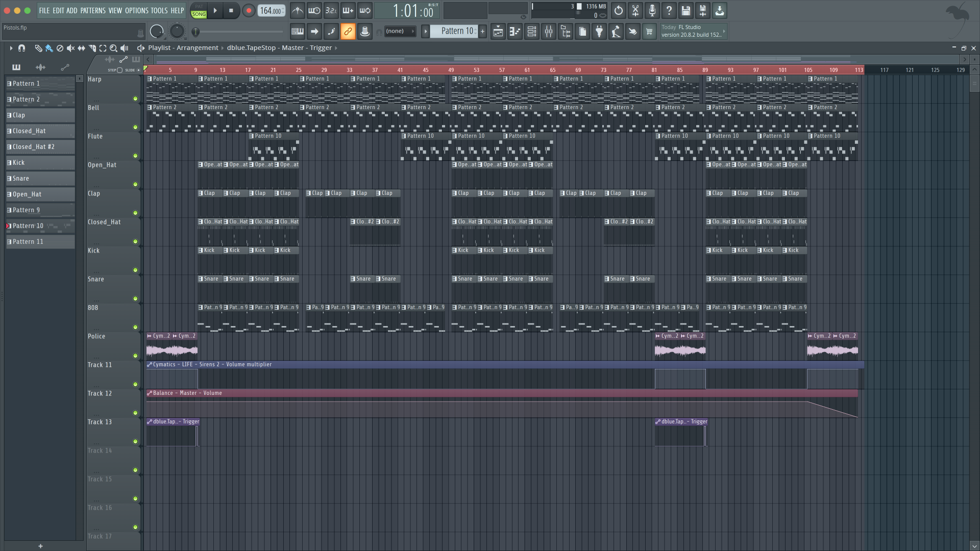This screenshot has height=551, width=980.
Task: Mute the Bell track
Action: coord(135,127)
